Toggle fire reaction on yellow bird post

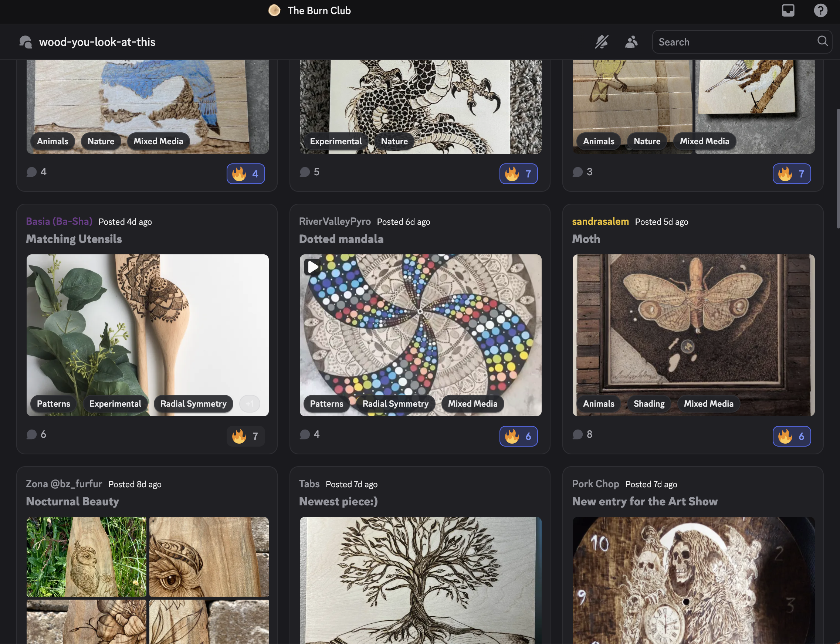pyautogui.click(x=791, y=174)
